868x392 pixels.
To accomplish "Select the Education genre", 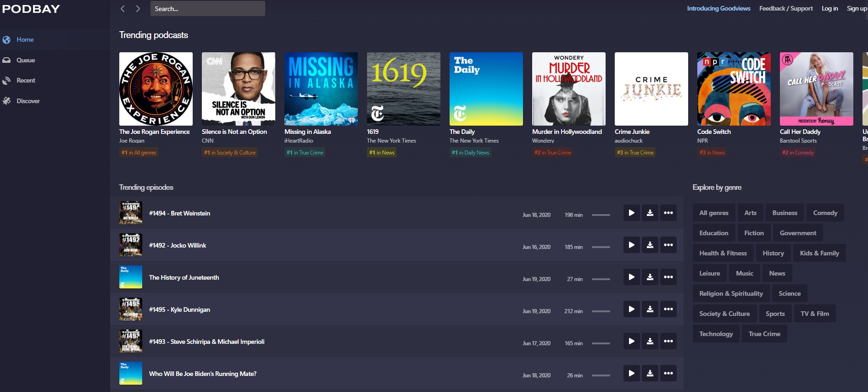I will [x=714, y=233].
